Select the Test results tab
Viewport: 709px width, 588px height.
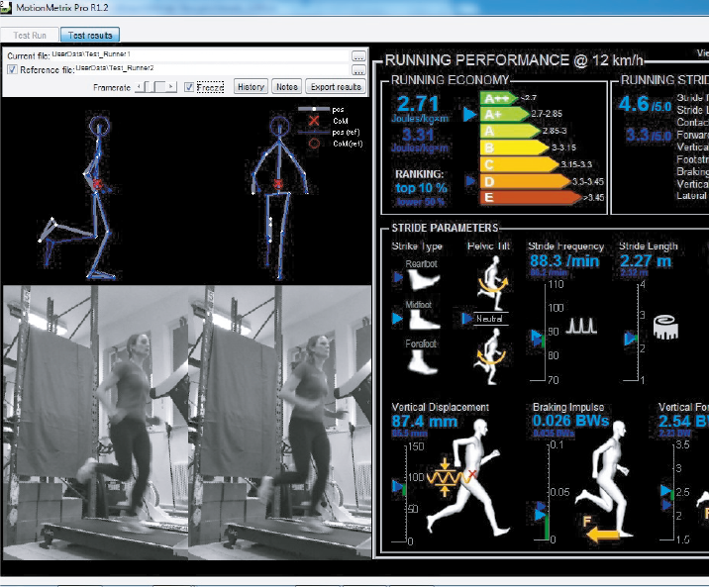[x=88, y=36]
